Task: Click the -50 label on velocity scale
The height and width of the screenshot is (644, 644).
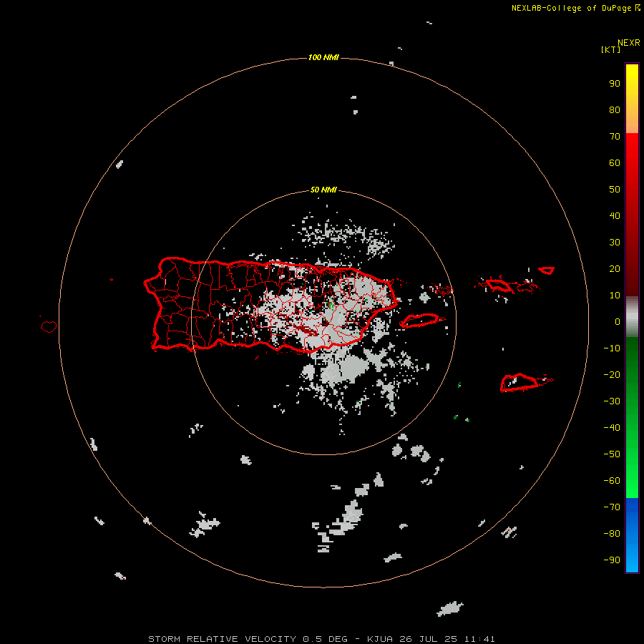Action: (612, 454)
